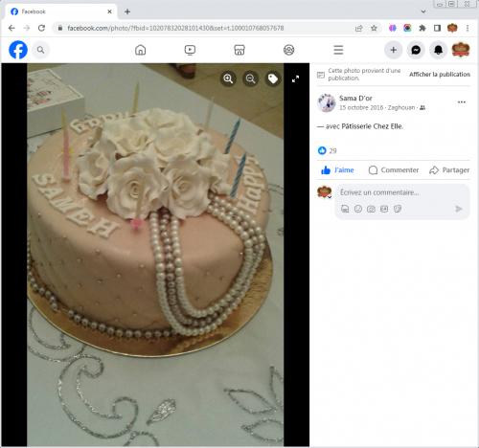Open the Groups icon in navbar

coord(288,50)
